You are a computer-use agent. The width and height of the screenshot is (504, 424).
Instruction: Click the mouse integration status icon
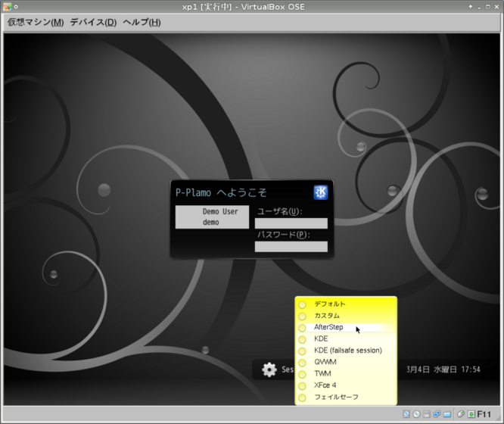pyautogui.click(x=461, y=414)
